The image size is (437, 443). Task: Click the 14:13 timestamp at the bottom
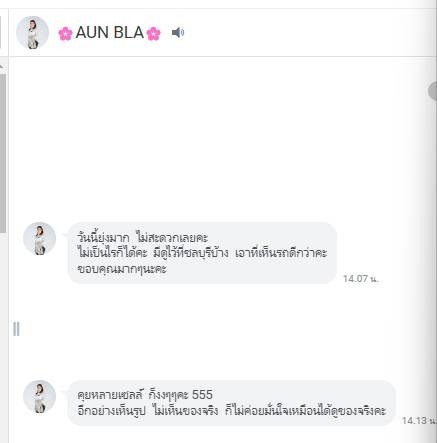(x=419, y=421)
